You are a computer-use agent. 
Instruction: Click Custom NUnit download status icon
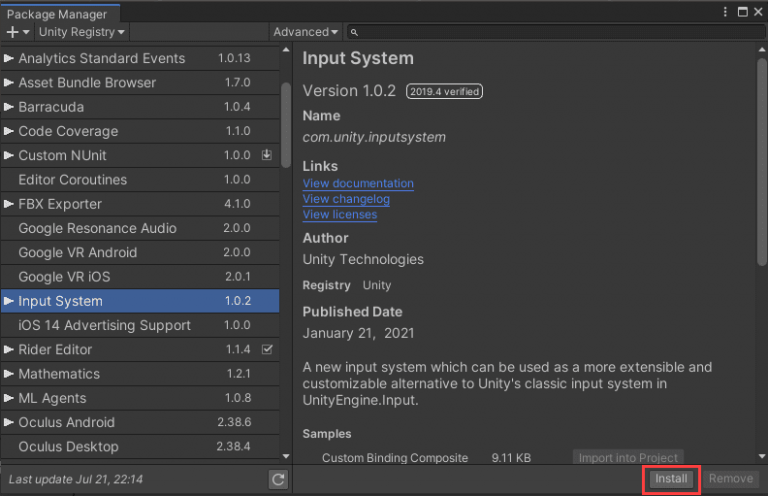coord(267,155)
